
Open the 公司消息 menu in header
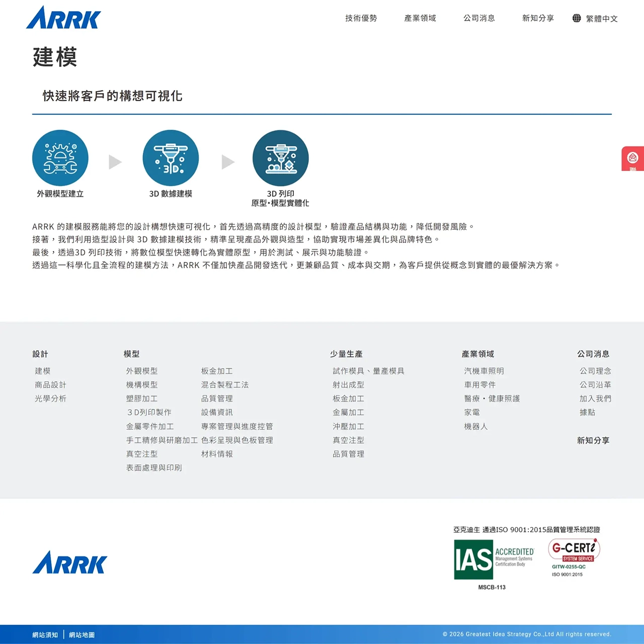pyautogui.click(x=479, y=18)
